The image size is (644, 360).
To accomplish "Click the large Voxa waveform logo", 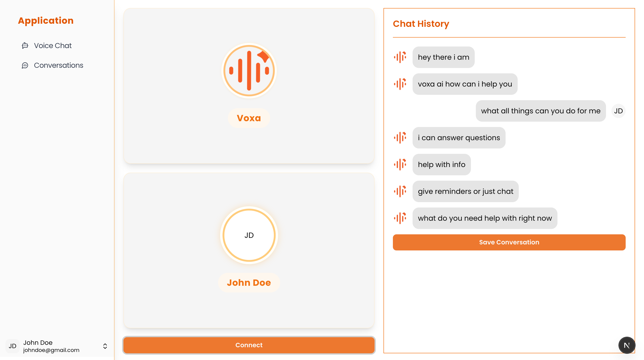I will click(249, 71).
